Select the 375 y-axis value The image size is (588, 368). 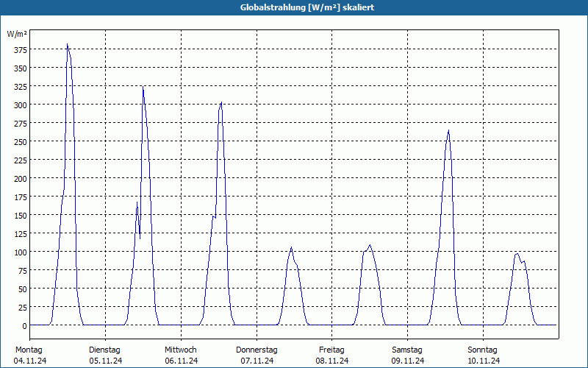pos(21,50)
